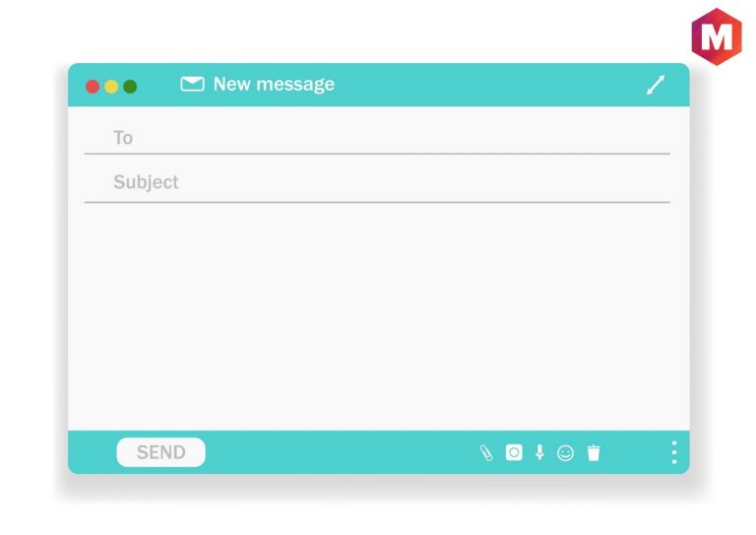Close the window with the red dot
The image size is (756, 535).
(93, 87)
